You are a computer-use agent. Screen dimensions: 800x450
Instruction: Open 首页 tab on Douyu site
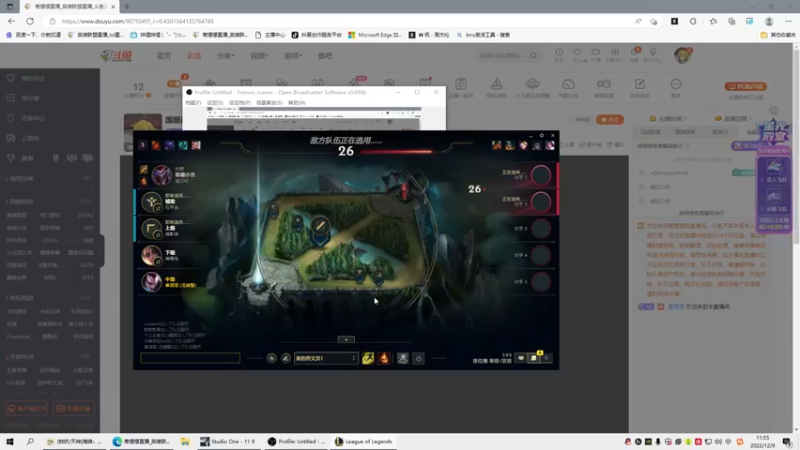coord(164,56)
